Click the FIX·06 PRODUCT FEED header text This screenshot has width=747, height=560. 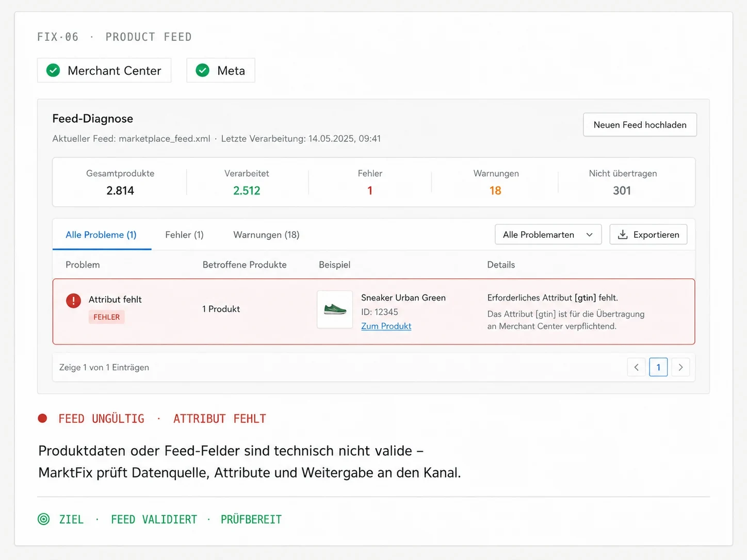click(115, 37)
